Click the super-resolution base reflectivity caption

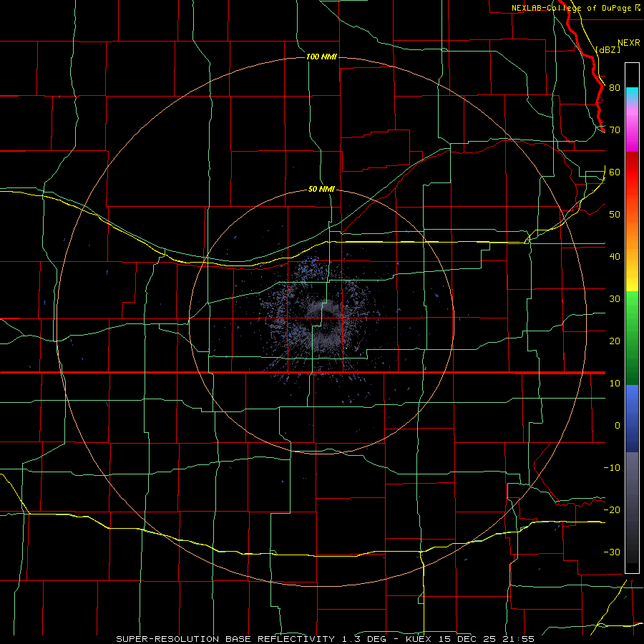325,639
